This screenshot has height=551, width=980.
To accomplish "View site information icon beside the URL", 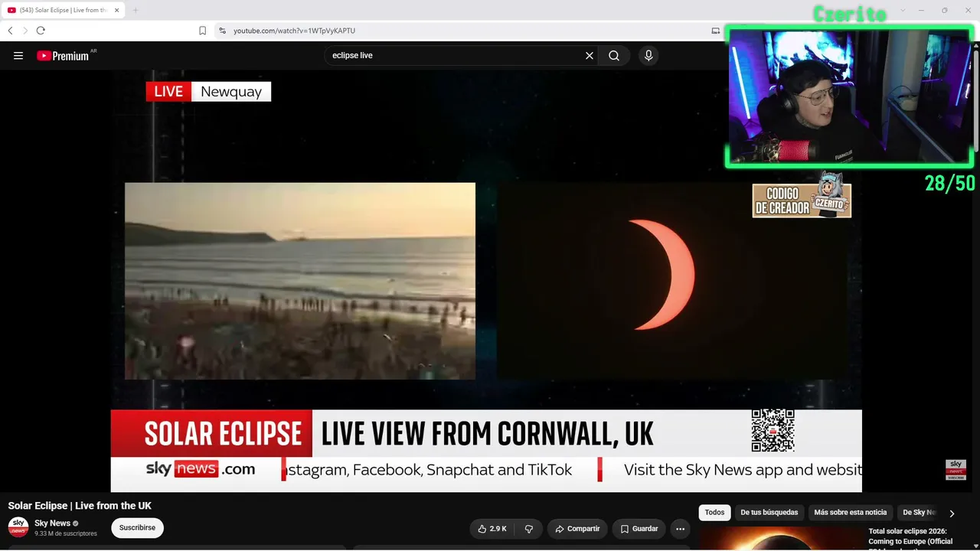I will pos(222,31).
